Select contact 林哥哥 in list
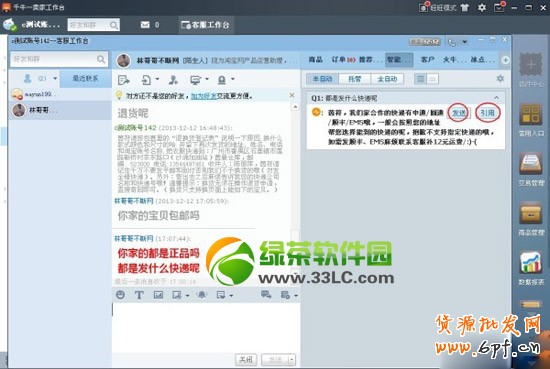550x369 pixels. (x=60, y=110)
